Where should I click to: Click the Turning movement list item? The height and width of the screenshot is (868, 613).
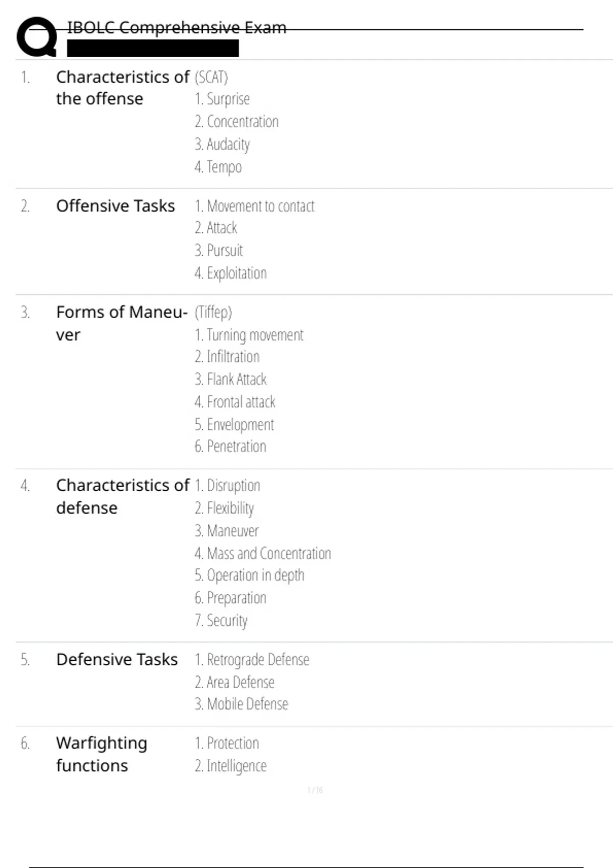[x=249, y=335]
